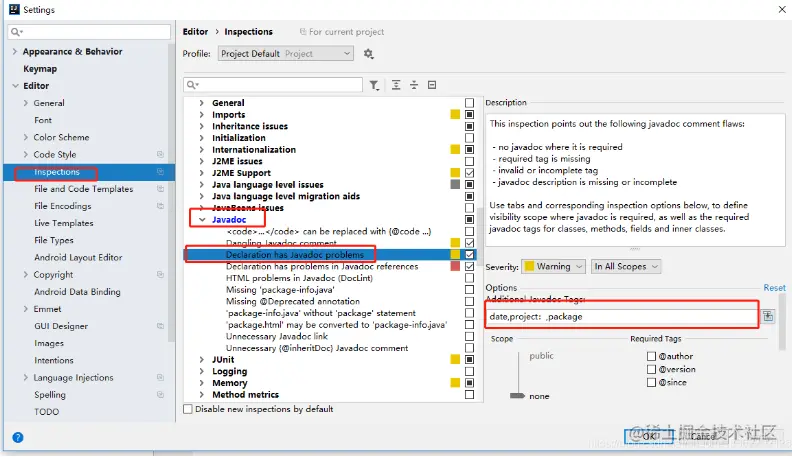Toggle checkbox for Imports inspections group

point(469,115)
